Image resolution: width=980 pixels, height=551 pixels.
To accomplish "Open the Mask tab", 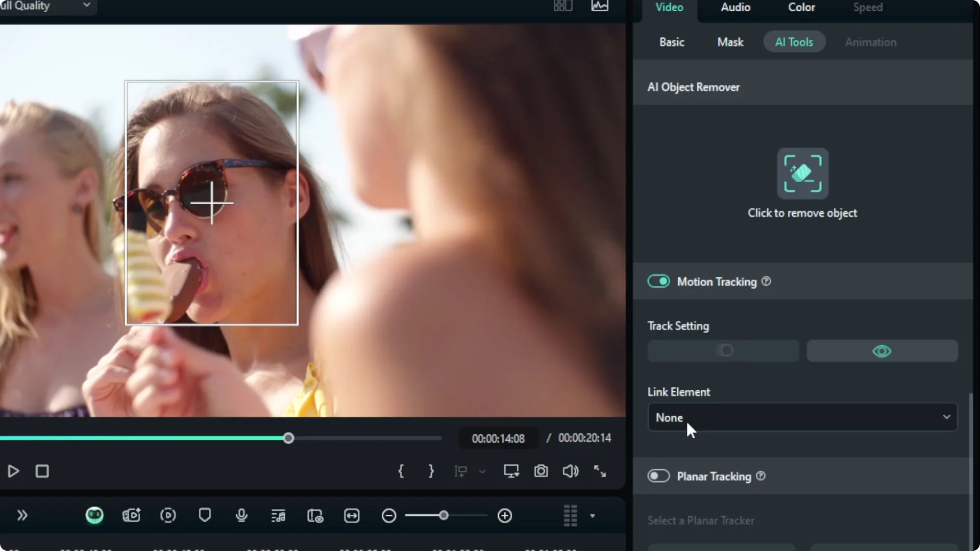I will pyautogui.click(x=730, y=42).
